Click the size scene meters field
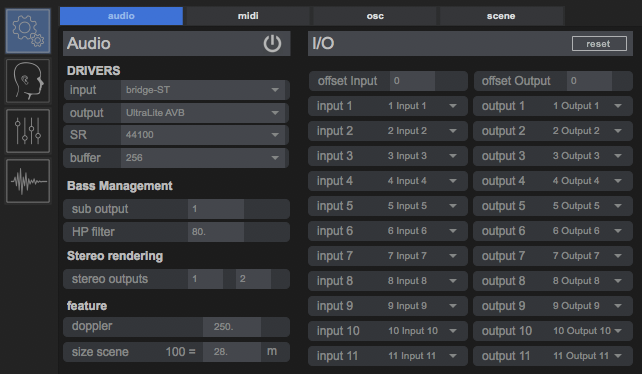This screenshot has height=374, width=642. 232,352
